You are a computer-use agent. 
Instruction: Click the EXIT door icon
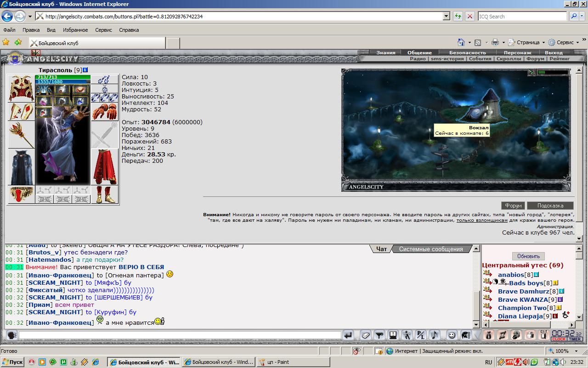[x=544, y=335]
